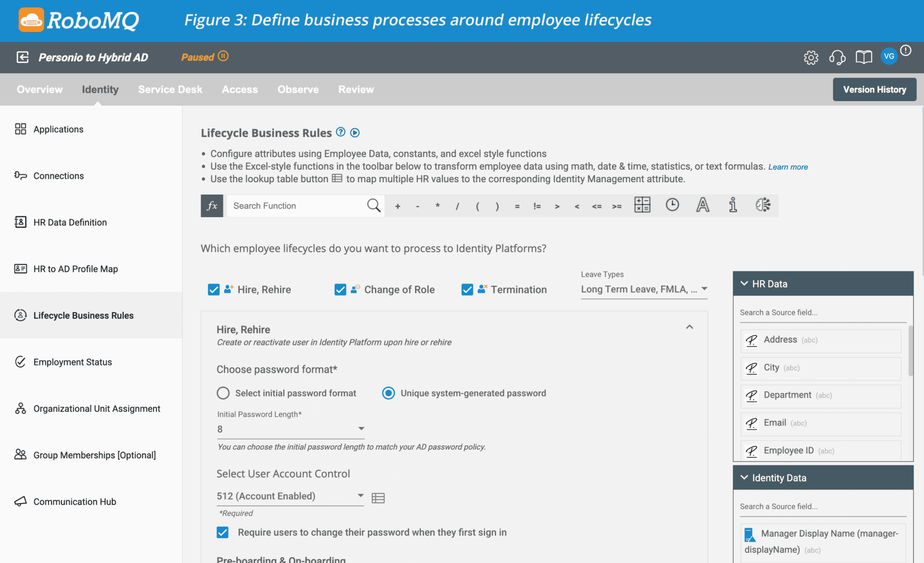Click the exit icon beside Personio to Hybrid AD

22,57
